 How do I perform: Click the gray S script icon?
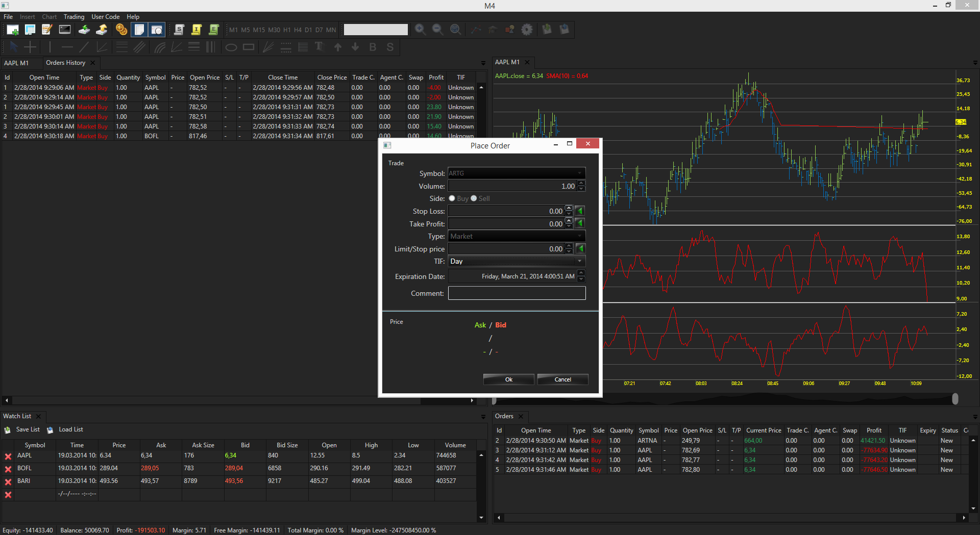point(179,30)
